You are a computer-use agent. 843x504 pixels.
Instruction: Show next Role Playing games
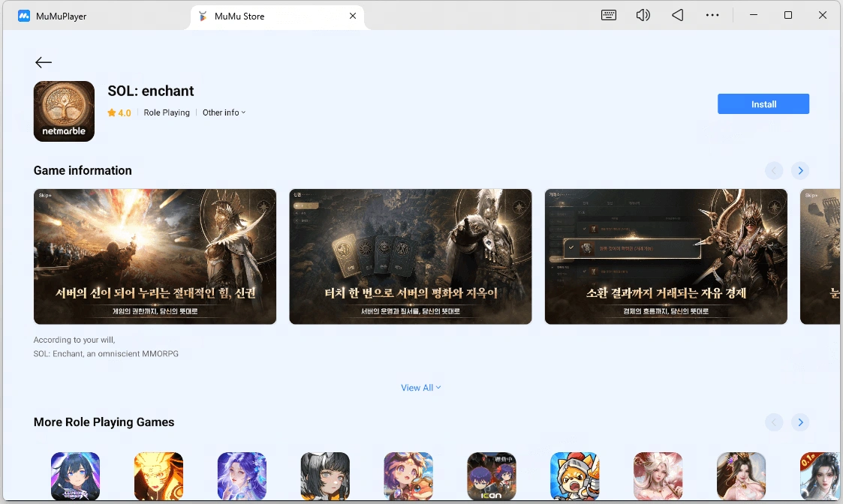point(800,422)
